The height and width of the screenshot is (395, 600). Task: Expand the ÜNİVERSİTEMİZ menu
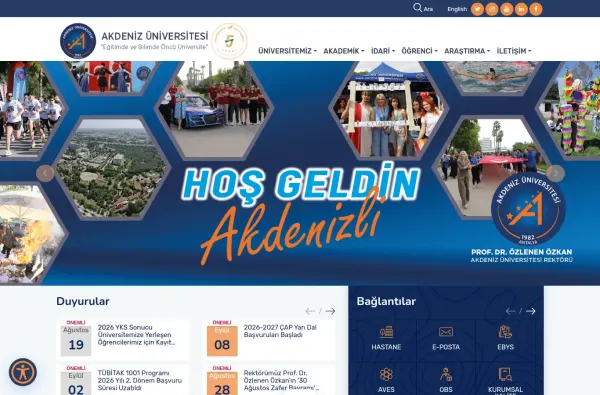coord(287,51)
